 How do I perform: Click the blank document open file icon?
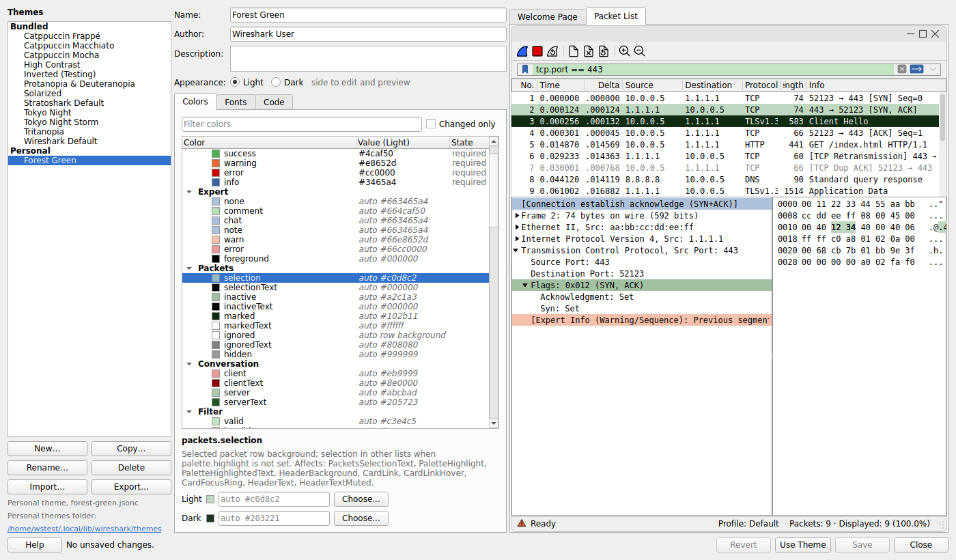pos(574,51)
